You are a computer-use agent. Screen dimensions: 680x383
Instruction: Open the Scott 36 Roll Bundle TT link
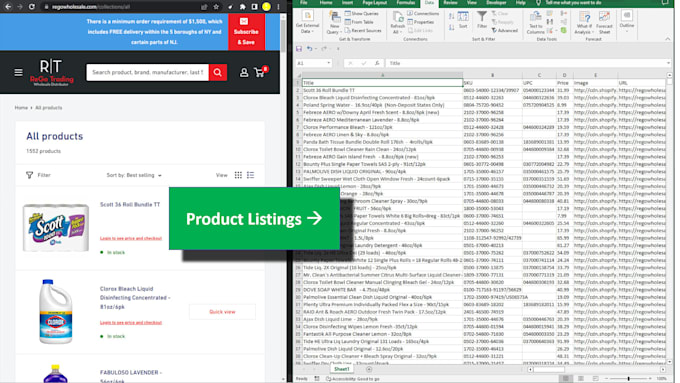pyautogui.click(x=130, y=204)
